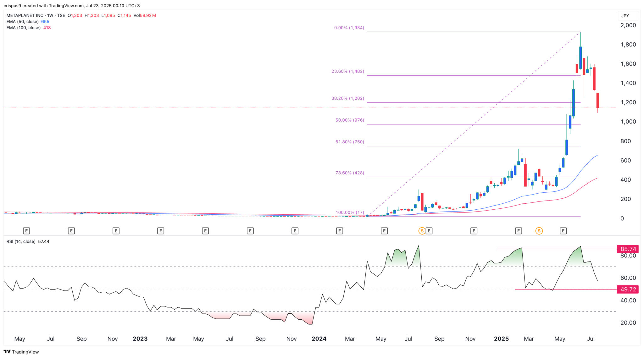The image size is (644, 358).
Task: Click the close value C1,145 in the header
Action: pos(124,15)
